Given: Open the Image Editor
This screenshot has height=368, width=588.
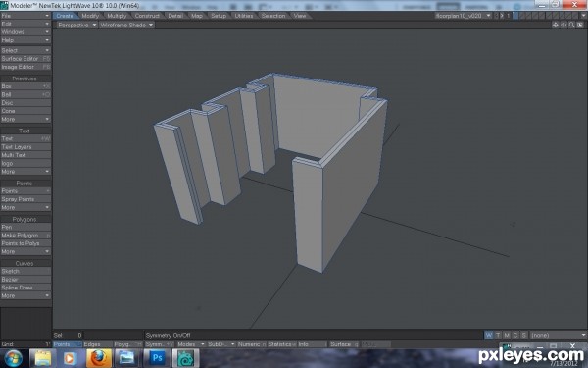Looking at the screenshot, I should [25, 67].
